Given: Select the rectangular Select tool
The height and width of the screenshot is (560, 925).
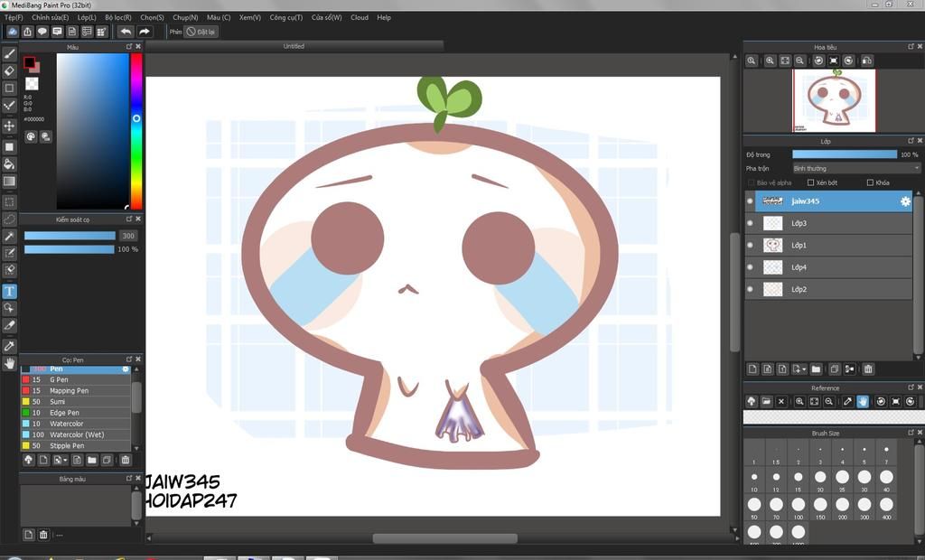Looking at the screenshot, I should coord(9,201).
